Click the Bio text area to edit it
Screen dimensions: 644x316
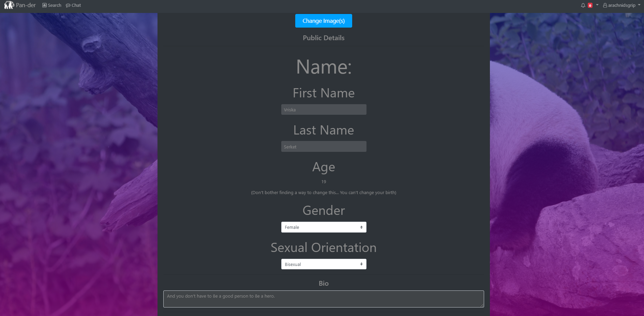(x=324, y=299)
